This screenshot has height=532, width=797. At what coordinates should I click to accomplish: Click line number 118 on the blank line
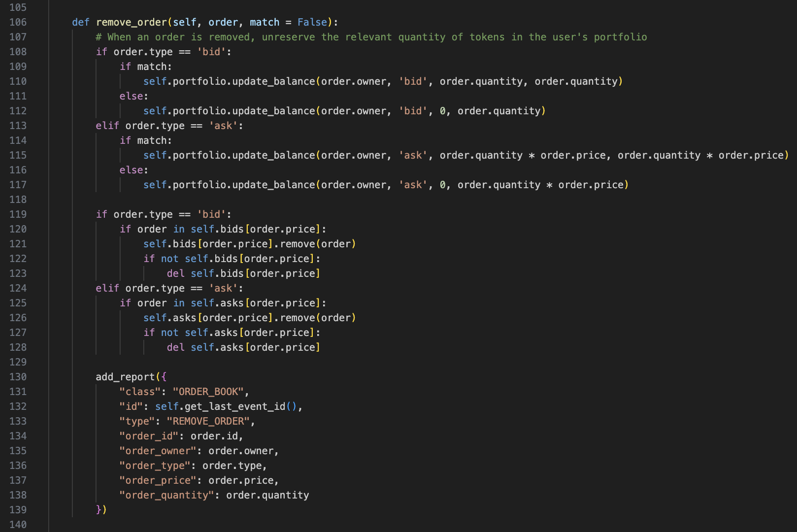point(18,199)
